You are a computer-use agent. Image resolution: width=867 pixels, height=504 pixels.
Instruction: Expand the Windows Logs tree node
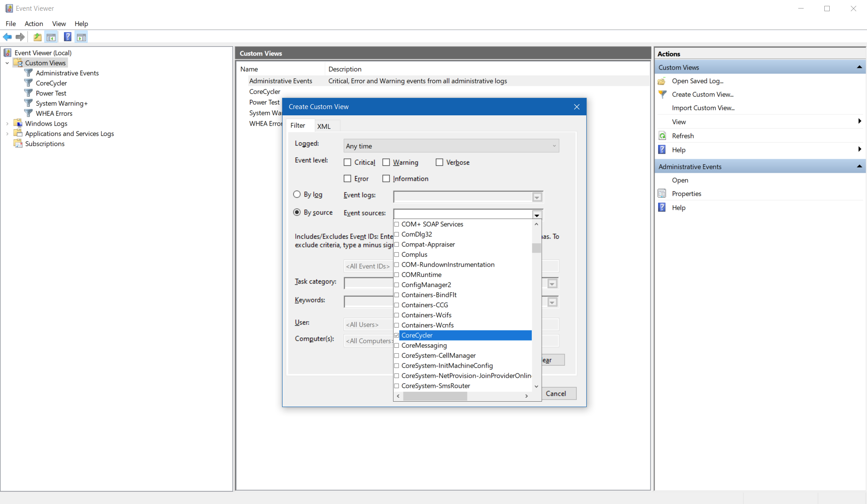coord(7,123)
